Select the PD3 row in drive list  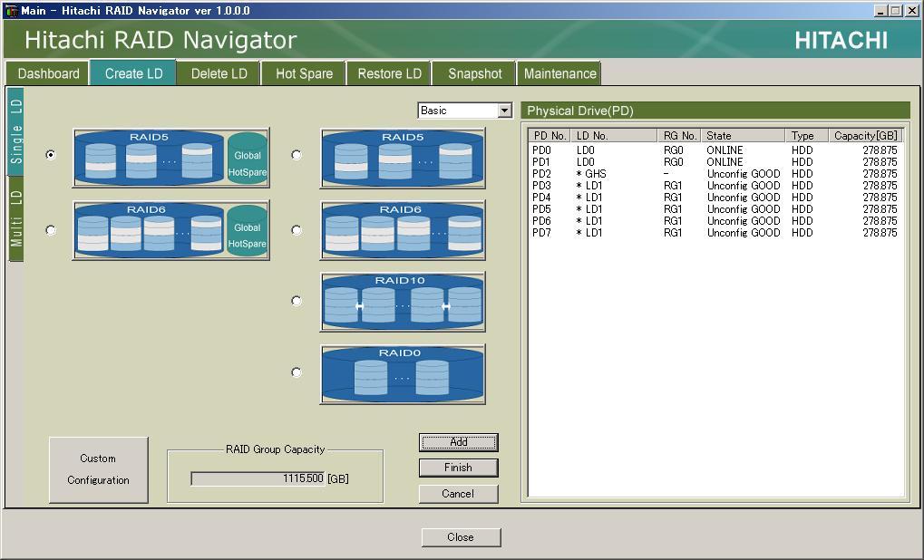tap(715, 186)
